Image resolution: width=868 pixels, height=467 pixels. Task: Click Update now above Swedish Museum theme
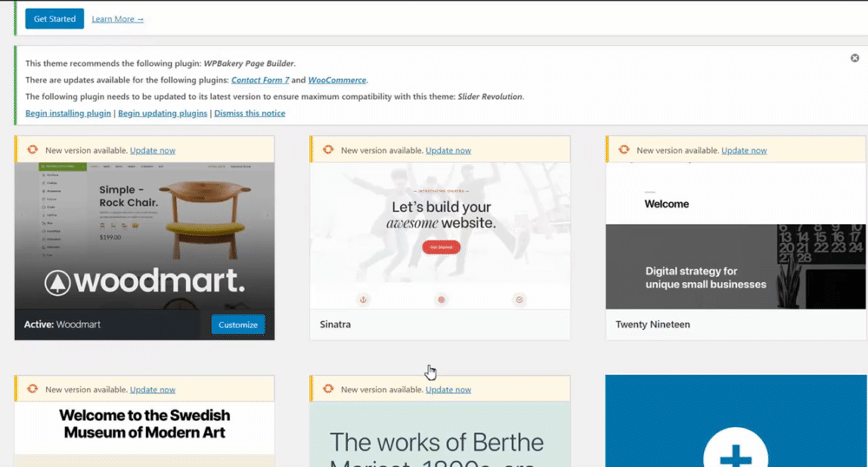point(153,390)
